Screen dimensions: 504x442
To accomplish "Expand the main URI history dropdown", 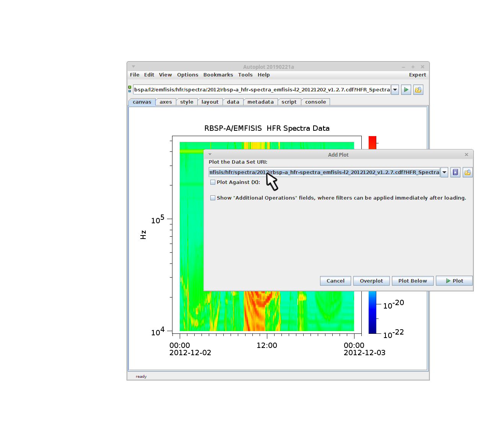I will click(395, 90).
